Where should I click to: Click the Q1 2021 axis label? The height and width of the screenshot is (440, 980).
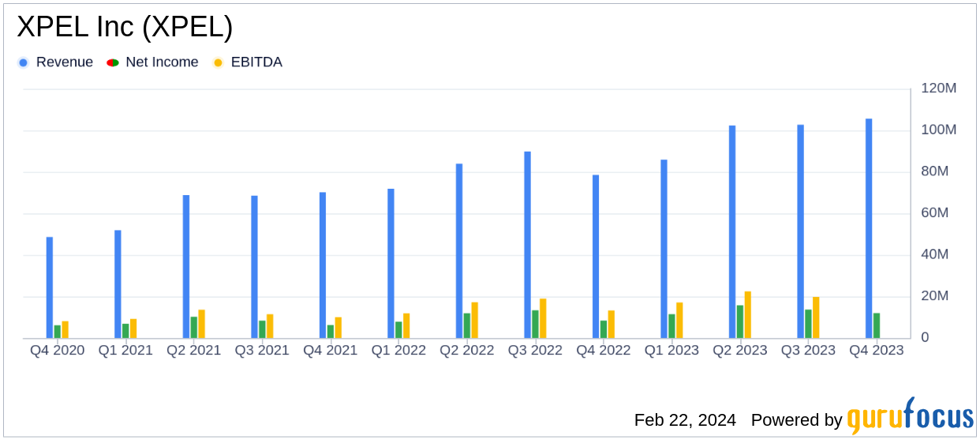click(x=125, y=351)
